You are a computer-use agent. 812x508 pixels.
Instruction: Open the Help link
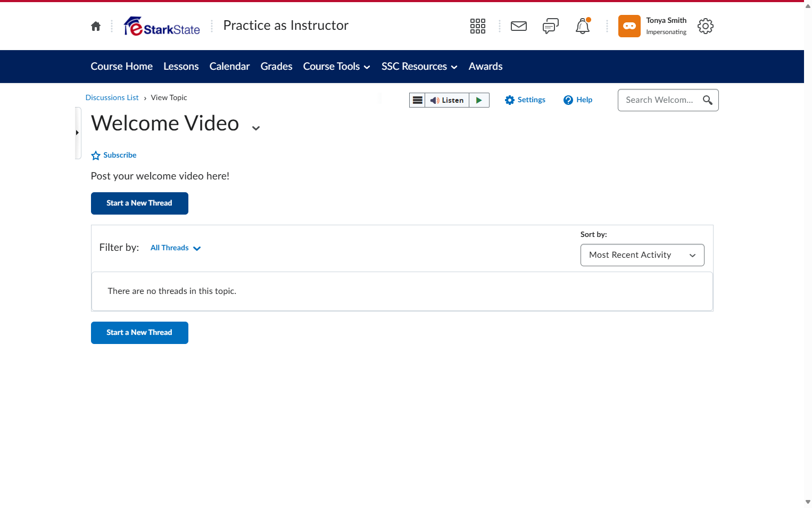click(578, 100)
